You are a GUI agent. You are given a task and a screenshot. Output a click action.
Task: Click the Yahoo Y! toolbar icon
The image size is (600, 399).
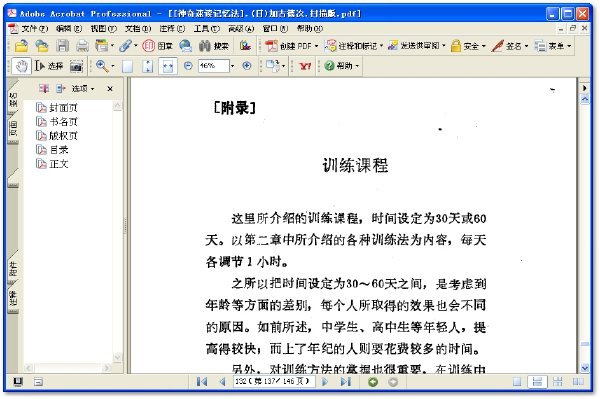pos(305,66)
